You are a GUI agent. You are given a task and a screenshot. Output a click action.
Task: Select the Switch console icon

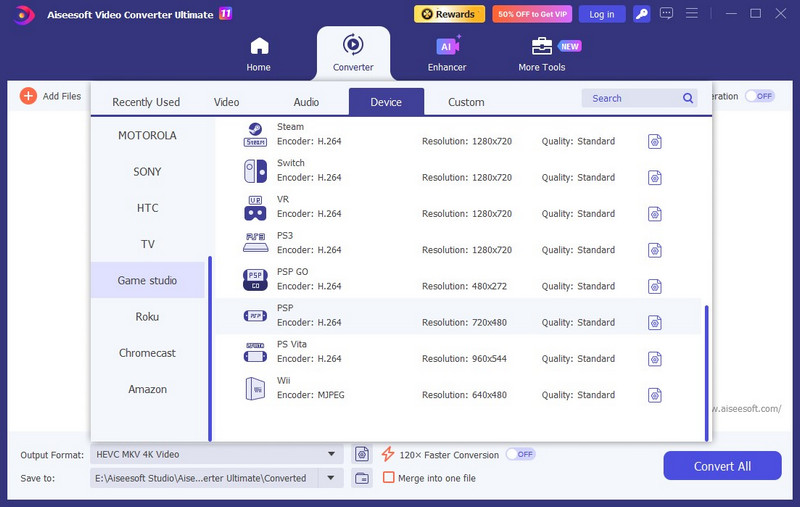pyautogui.click(x=255, y=171)
